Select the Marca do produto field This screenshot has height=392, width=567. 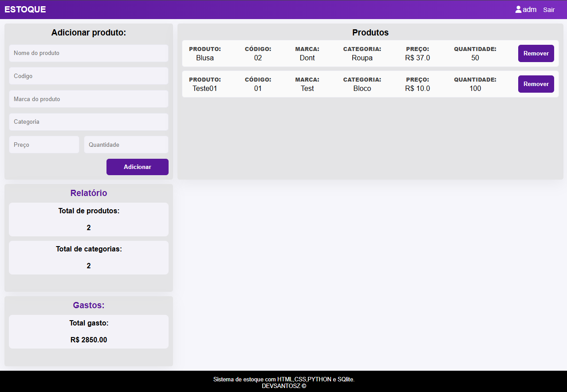(x=89, y=99)
